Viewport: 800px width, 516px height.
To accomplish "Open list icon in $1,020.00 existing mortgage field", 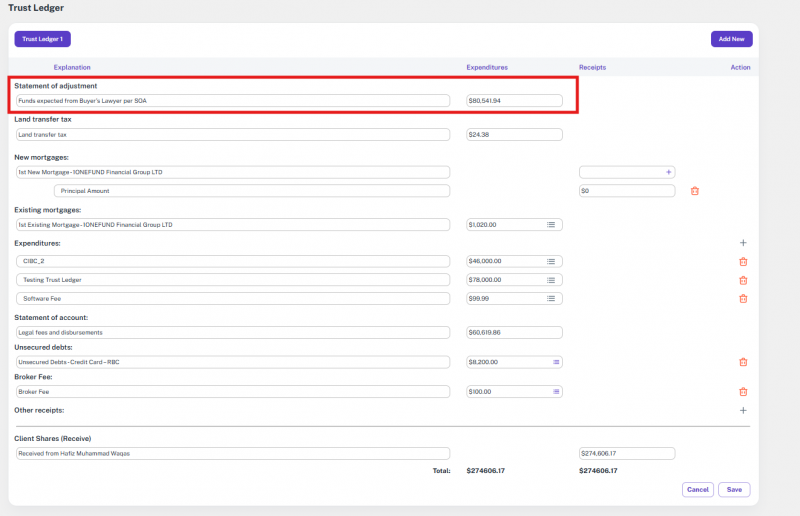I will coord(551,225).
